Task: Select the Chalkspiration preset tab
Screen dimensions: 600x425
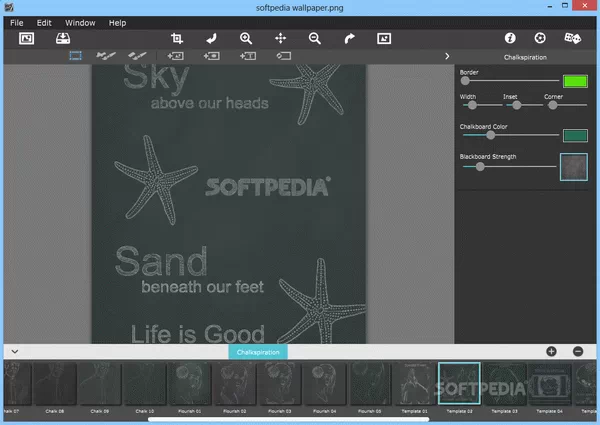Action: point(258,352)
